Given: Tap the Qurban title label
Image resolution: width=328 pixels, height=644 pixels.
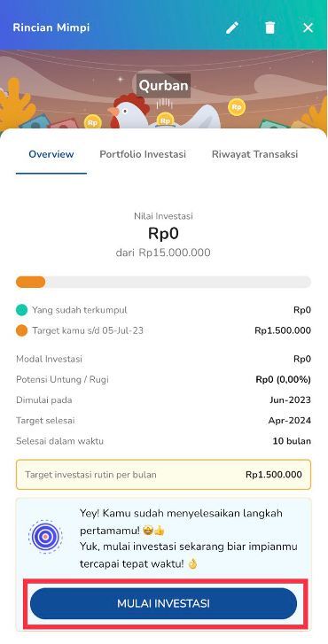Looking at the screenshot, I should pyautogui.click(x=164, y=85).
